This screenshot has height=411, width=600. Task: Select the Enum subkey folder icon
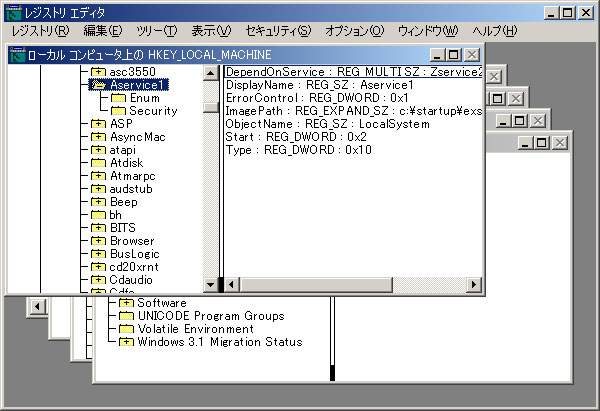click(x=118, y=98)
